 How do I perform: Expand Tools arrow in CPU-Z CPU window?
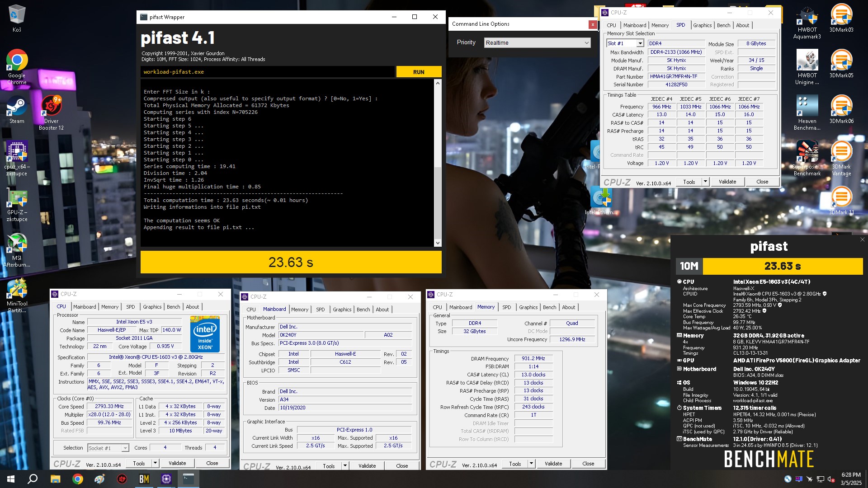point(155,463)
